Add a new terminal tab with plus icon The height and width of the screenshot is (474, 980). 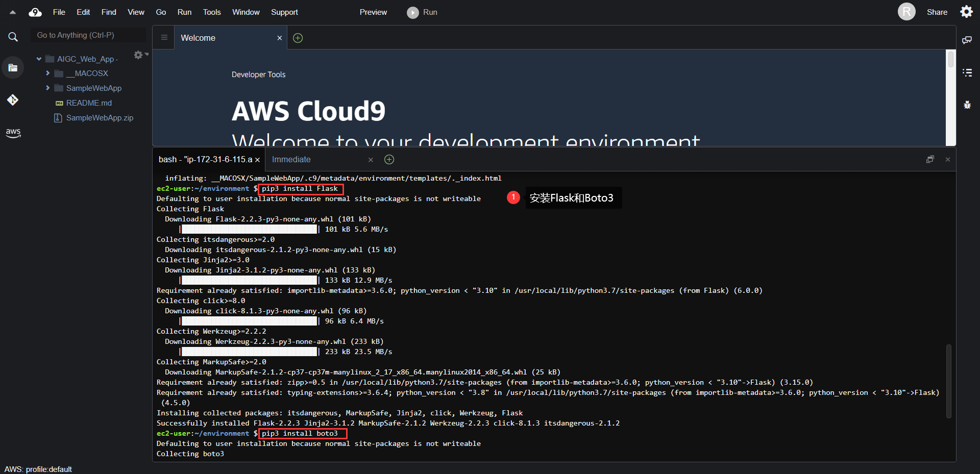(389, 160)
